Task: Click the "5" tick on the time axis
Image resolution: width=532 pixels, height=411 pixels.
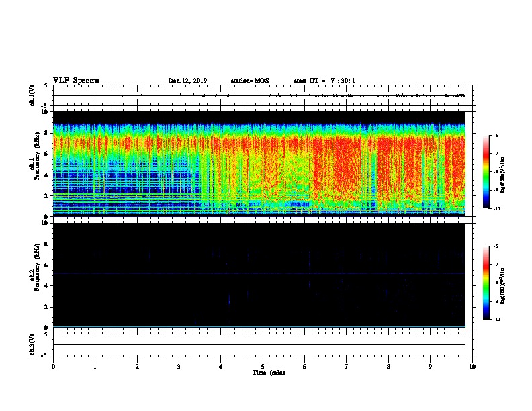Action: tap(263, 366)
